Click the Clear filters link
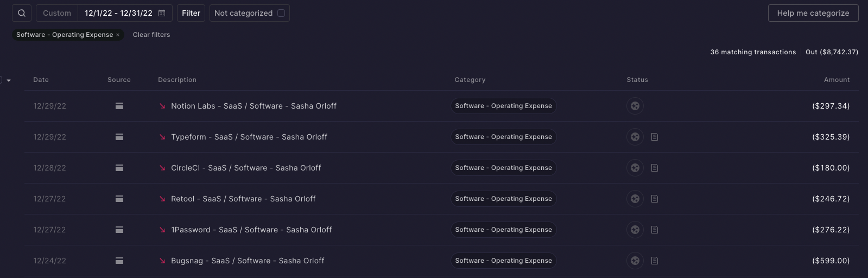The height and width of the screenshot is (278, 868). pos(151,35)
